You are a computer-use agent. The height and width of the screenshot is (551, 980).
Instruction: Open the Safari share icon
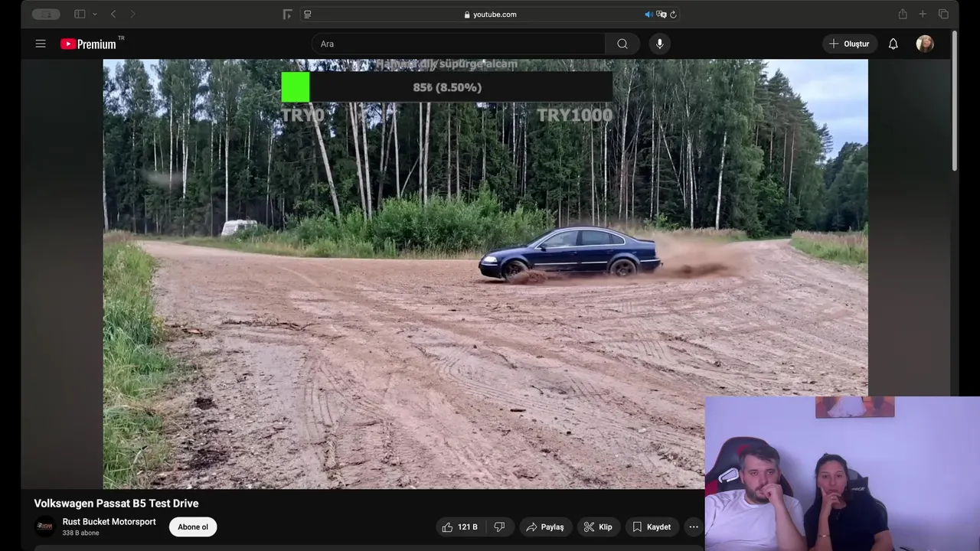tap(903, 14)
